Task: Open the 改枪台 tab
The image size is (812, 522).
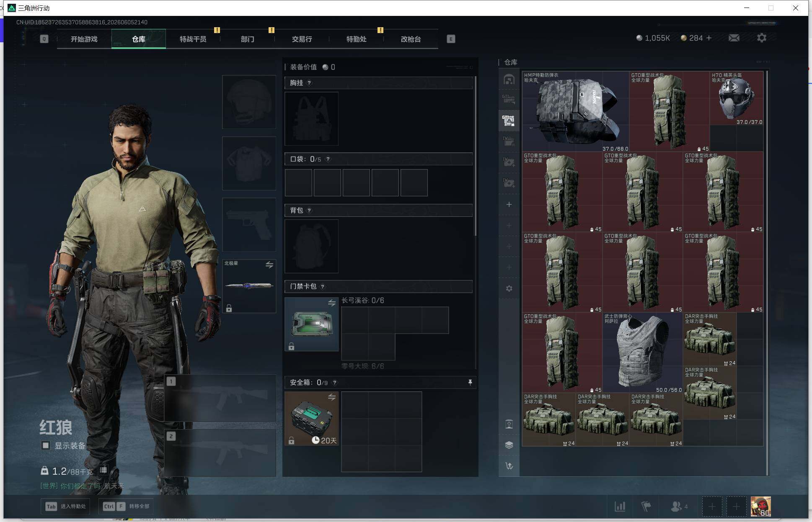Action: [411, 39]
